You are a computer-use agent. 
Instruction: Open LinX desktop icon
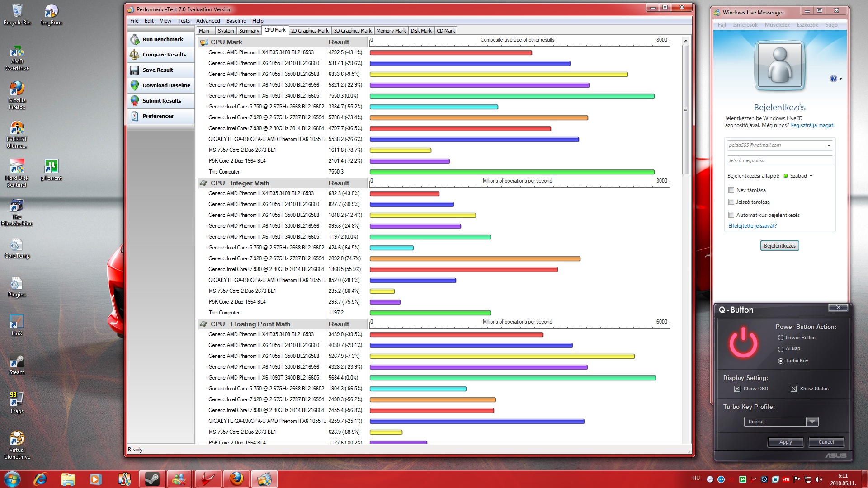tap(17, 326)
